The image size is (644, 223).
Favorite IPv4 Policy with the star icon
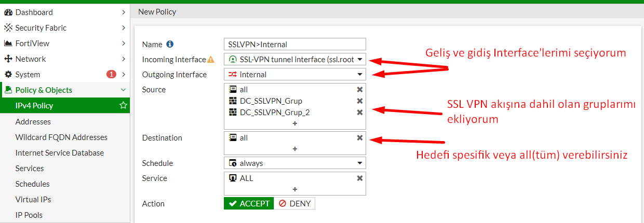click(x=123, y=106)
